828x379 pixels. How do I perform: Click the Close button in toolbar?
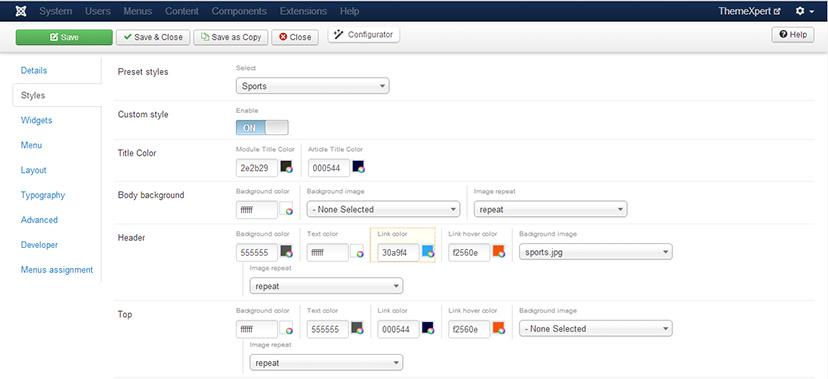click(295, 37)
